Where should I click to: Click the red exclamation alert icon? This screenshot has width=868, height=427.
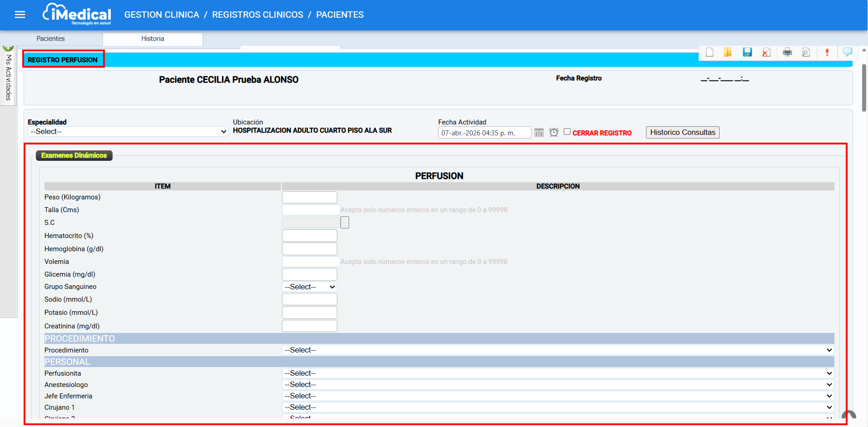(x=827, y=52)
